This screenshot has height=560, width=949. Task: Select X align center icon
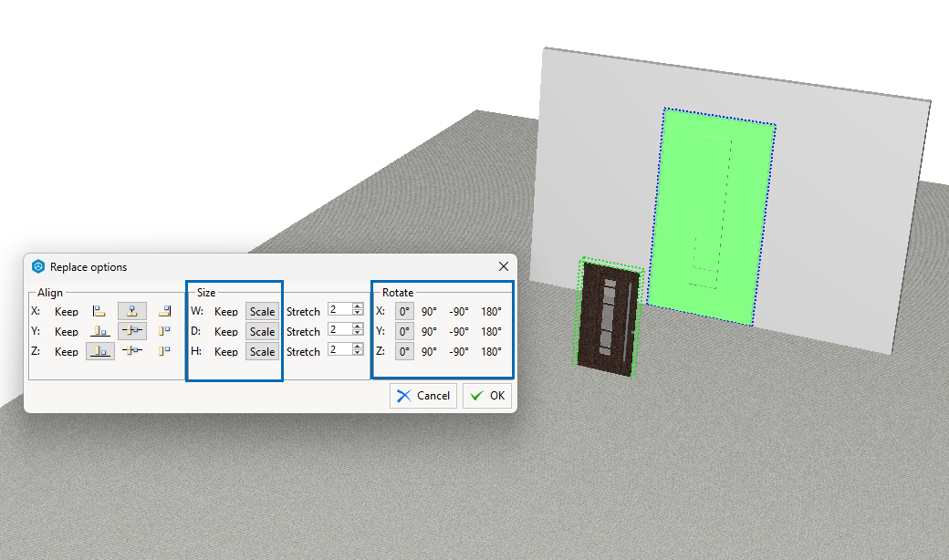pyautogui.click(x=132, y=311)
